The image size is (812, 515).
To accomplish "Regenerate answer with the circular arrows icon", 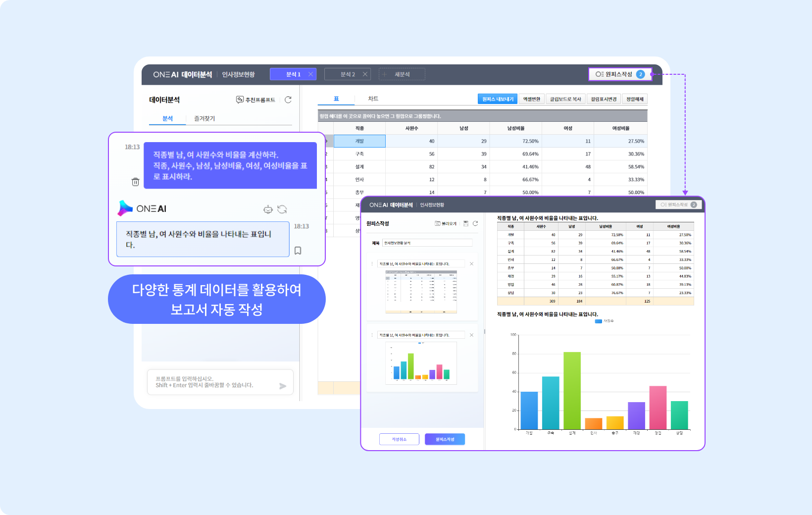I will pos(282,209).
